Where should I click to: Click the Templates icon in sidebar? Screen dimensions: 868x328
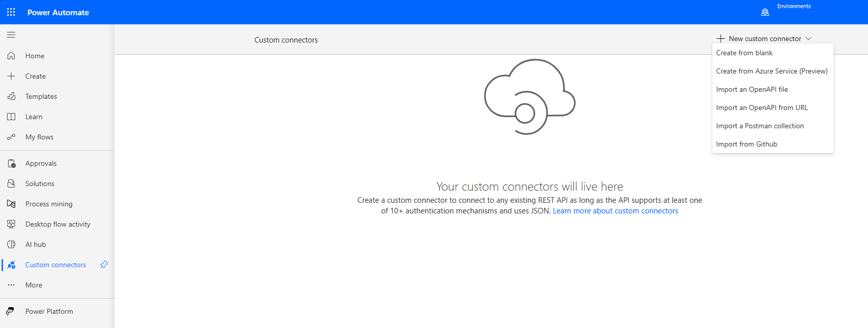(x=11, y=96)
